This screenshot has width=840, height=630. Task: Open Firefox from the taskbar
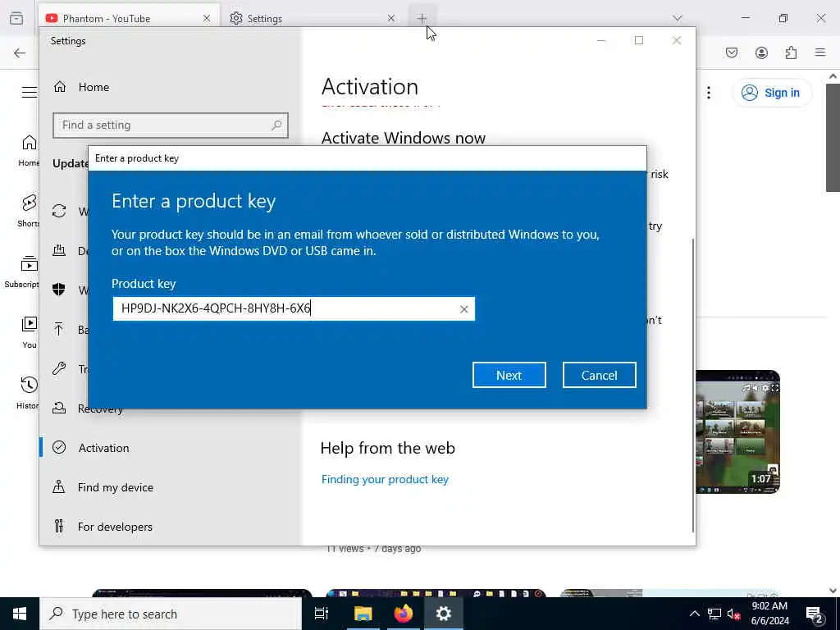404,614
